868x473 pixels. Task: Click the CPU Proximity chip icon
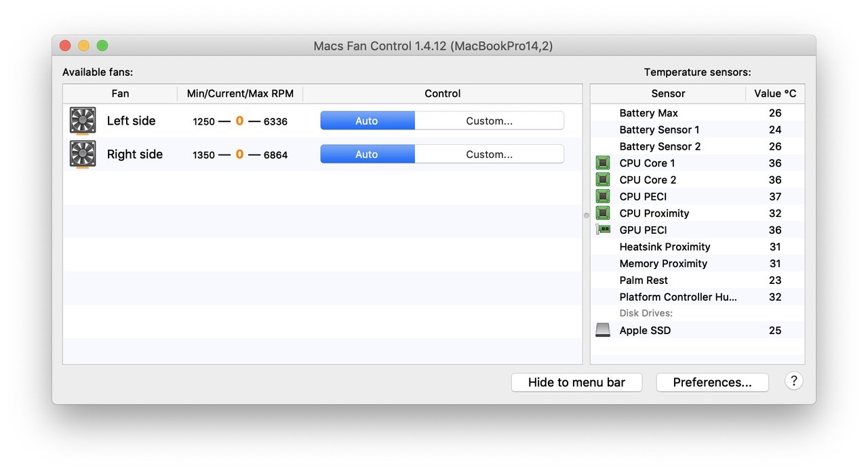point(603,213)
